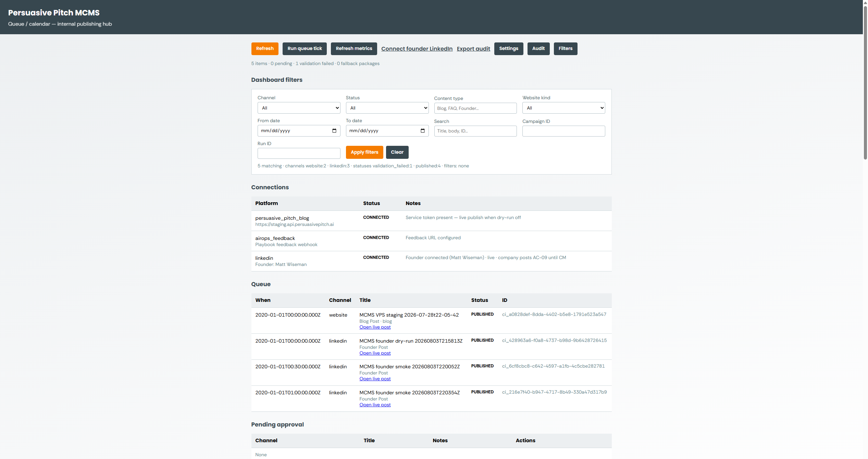The height and width of the screenshot is (459, 868).
Task: Select ID ci_6cf8cbc8-c642-4597-a1fb-4c5cbe282781
Action: click(553, 366)
